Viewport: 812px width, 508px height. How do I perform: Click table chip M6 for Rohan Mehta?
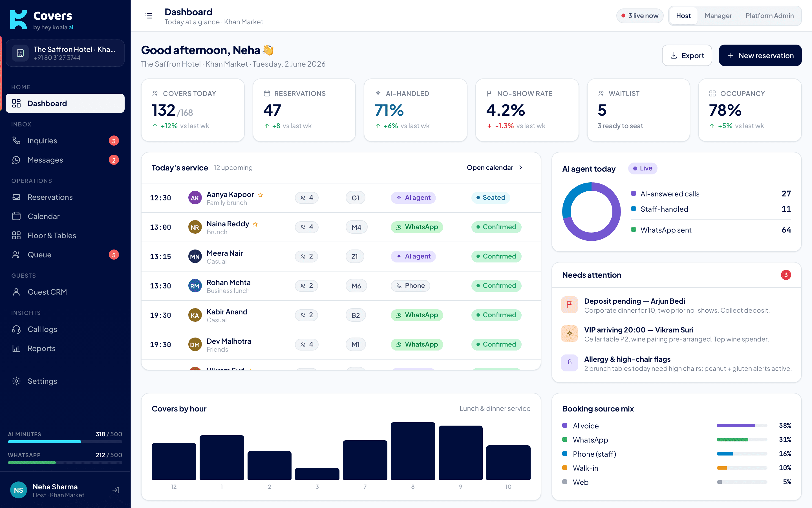click(x=356, y=286)
